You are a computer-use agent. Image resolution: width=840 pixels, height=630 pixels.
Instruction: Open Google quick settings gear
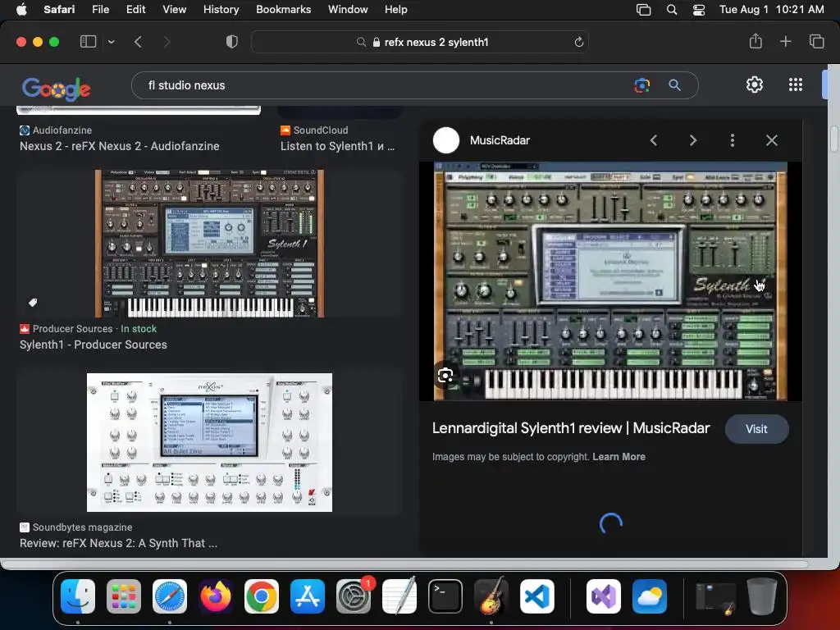tap(755, 84)
